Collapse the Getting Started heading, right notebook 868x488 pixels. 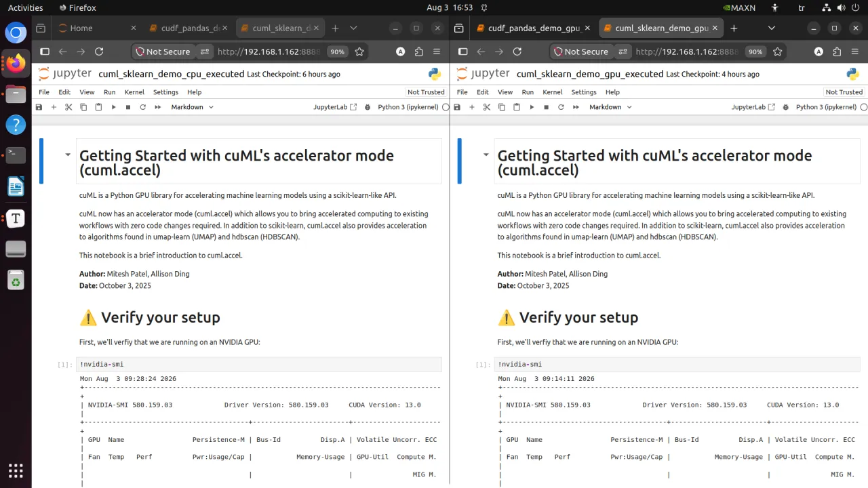tap(486, 155)
